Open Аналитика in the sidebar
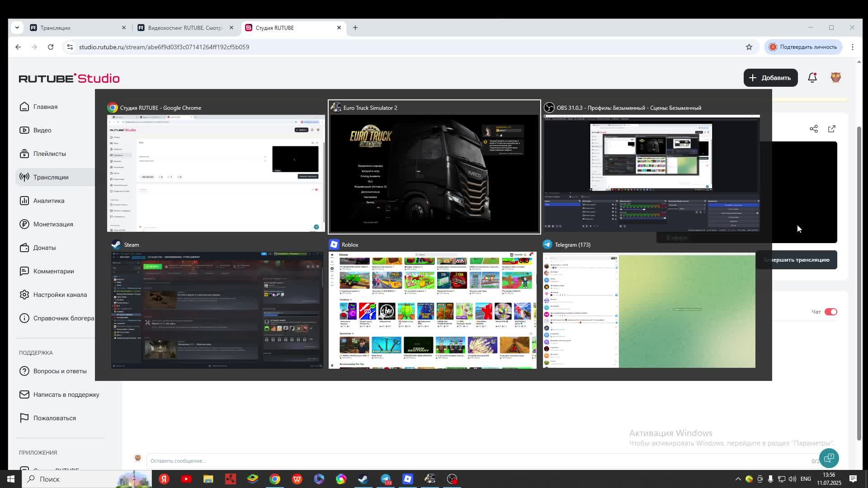The image size is (868, 488). point(48,201)
